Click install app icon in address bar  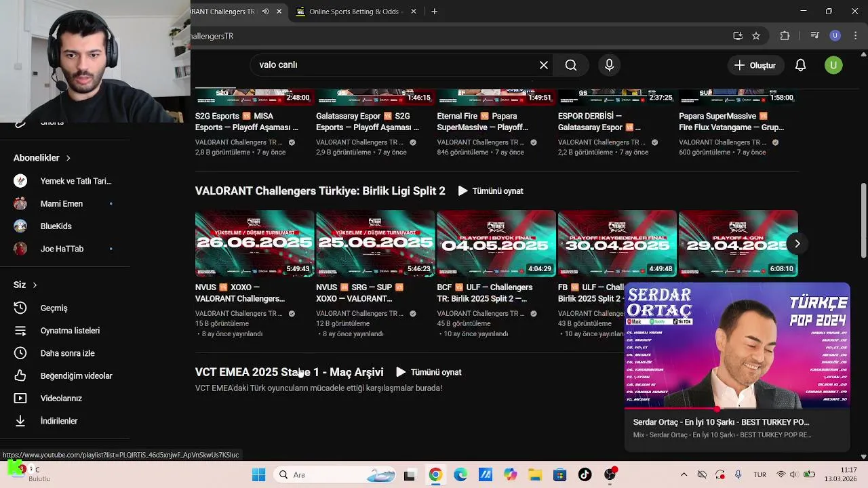tap(738, 36)
